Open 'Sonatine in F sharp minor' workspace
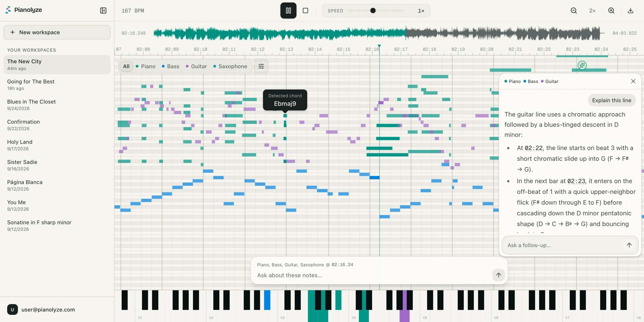The height and width of the screenshot is (322, 644). (x=57, y=226)
